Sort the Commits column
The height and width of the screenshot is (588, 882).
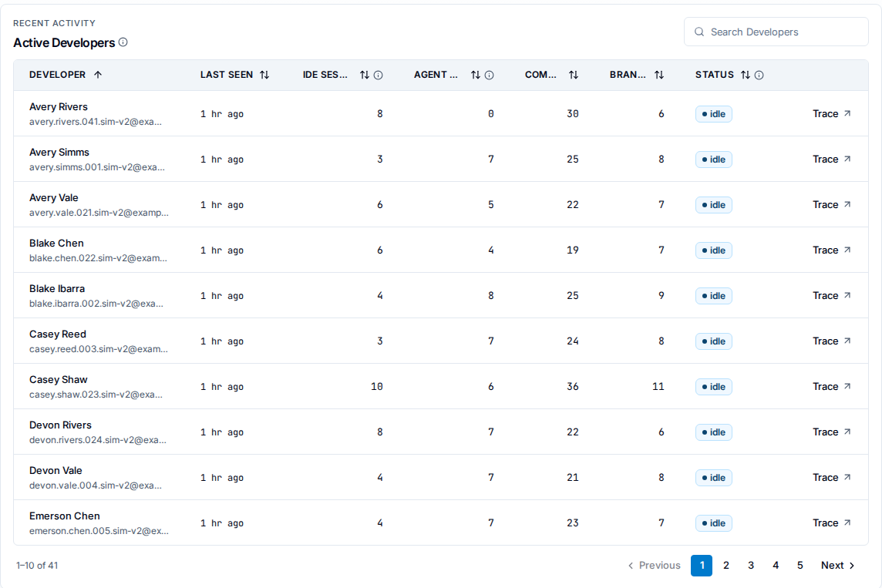[573, 75]
